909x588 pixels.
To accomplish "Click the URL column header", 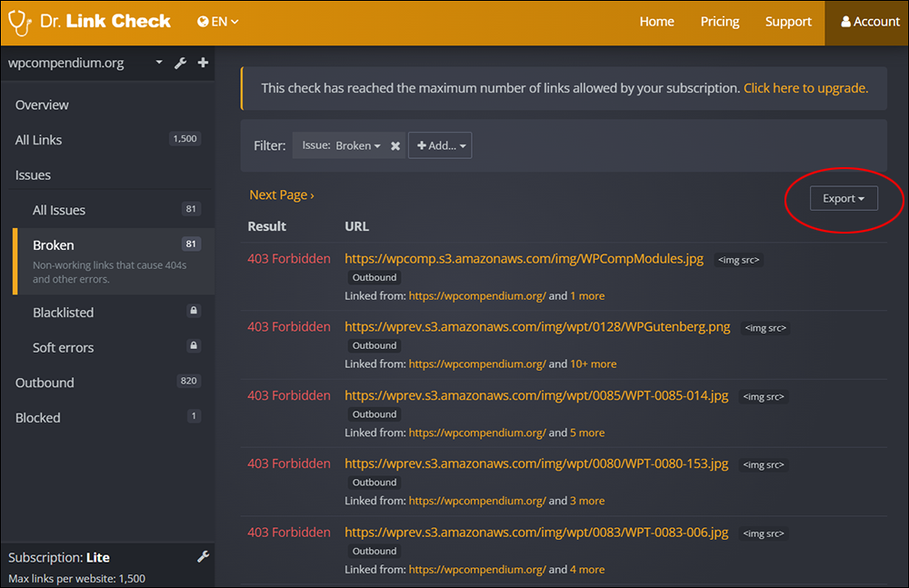I will [x=356, y=226].
